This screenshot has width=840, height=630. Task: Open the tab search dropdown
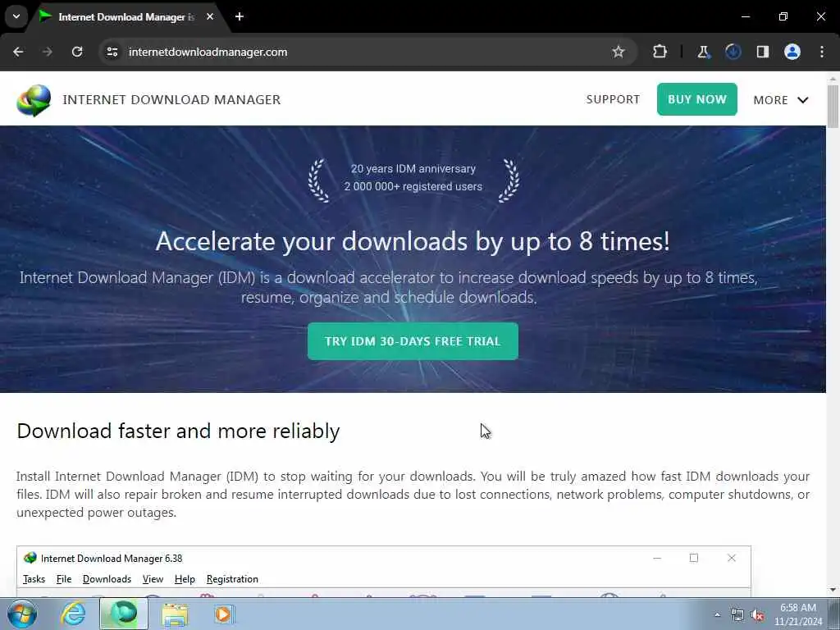pyautogui.click(x=16, y=16)
